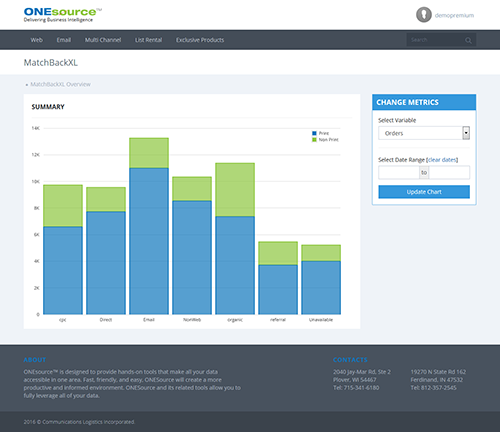Click the cpc axis label
Image resolution: width=500 pixels, height=432 pixels.
(63, 320)
